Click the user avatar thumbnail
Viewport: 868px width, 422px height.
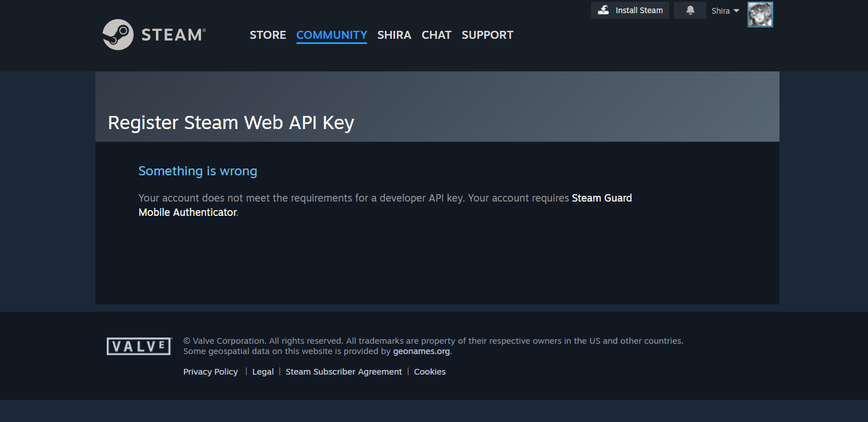click(x=760, y=15)
